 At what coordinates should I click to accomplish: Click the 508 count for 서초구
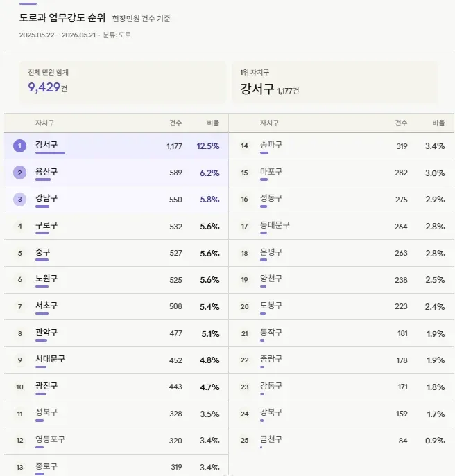point(175,306)
